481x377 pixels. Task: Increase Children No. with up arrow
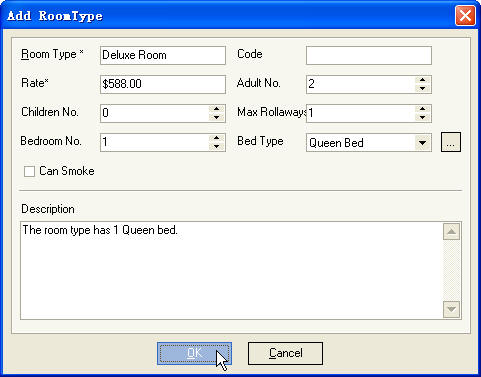pyautogui.click(x=216, y=109)
